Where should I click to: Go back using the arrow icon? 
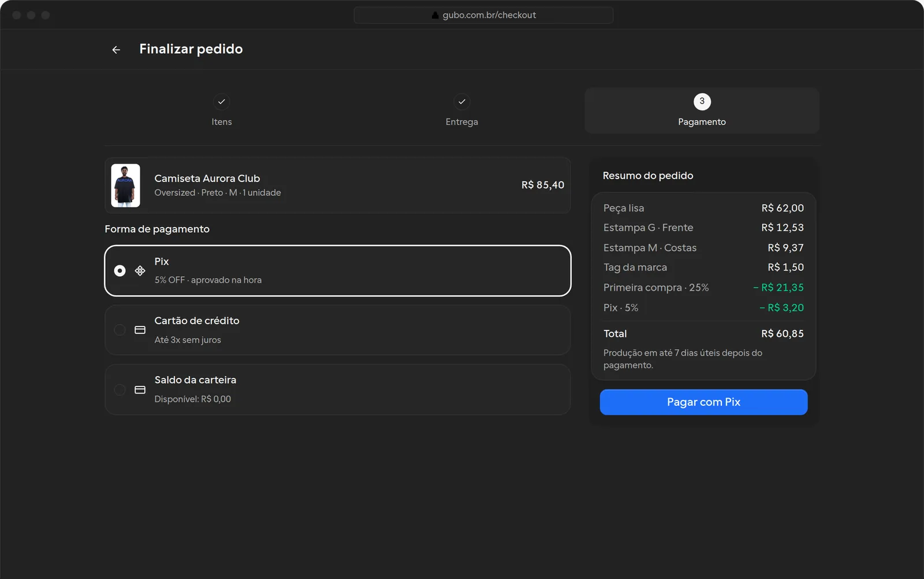[x=116, y=50]
